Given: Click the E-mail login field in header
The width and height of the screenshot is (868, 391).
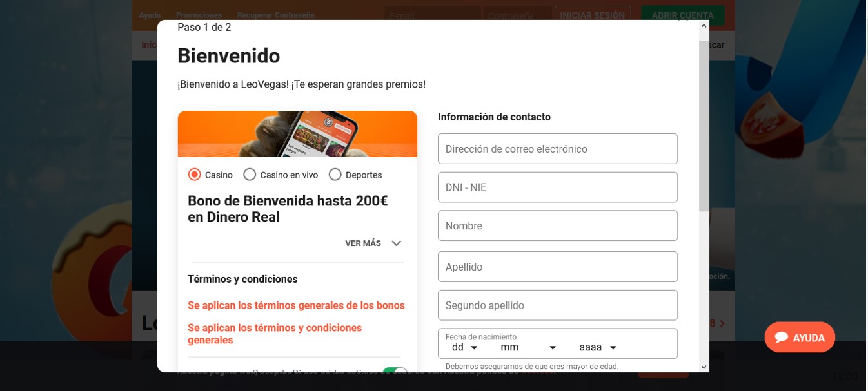Looking at the screenshot, I should tap(433, 15).
